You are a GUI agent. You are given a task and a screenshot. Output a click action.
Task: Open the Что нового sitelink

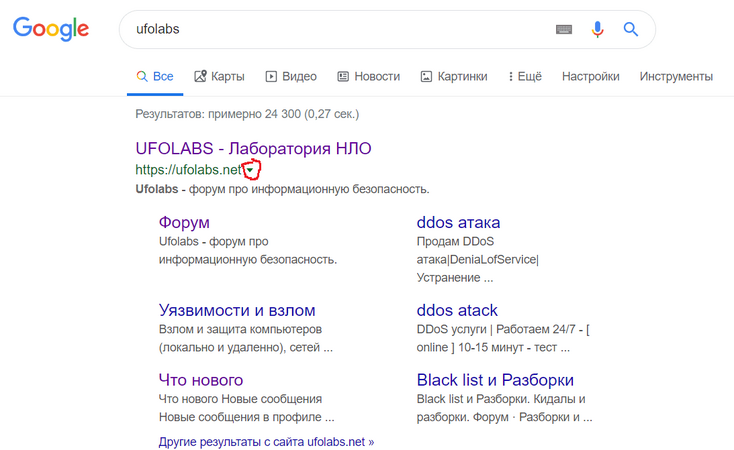click(201, 380)
